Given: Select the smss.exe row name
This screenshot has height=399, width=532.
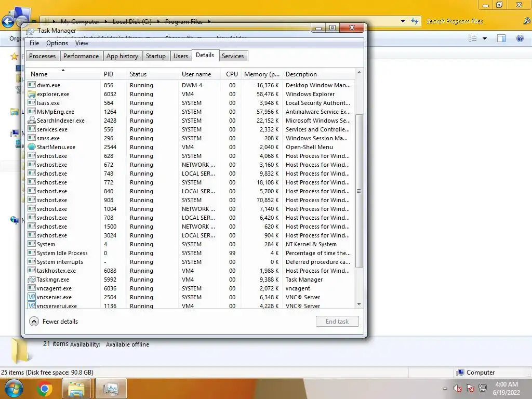Looking at the screenshot, I should pyautogui.click(x=48, y=138).
